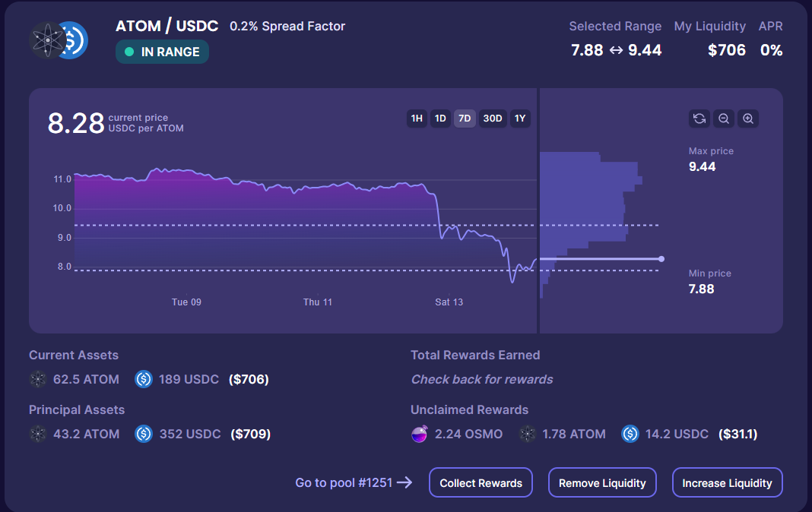Image resolution: width=812 pixels, height=512 pixels.
Task: Click the Increase Liquidity button
Action: coord(727,482)
